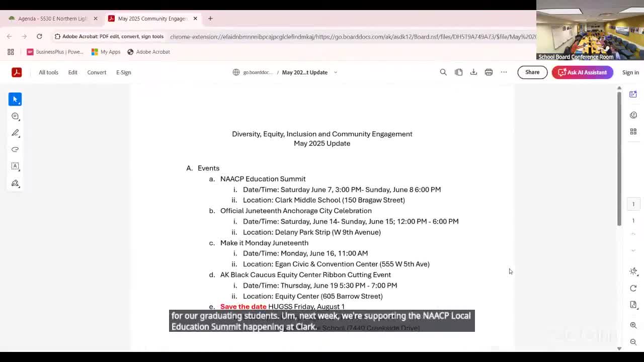Expand the document title dropdown chevron
The width and height of the screenshot is (644, 362).
pyautogui.click(x=336, y=72)
